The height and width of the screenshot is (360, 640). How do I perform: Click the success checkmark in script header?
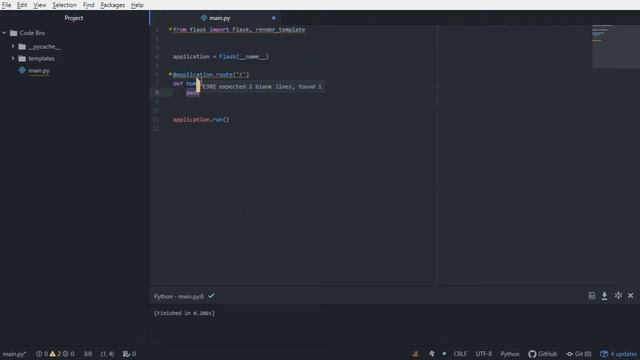click(211, 296)
